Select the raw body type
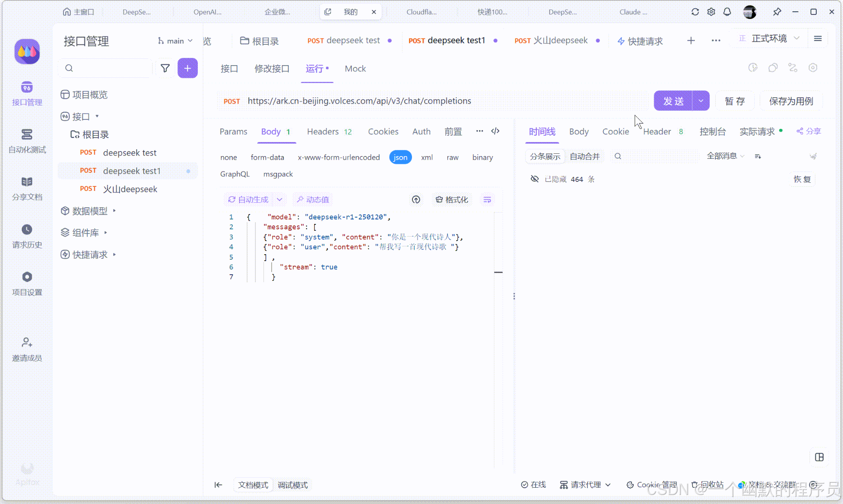This screenshot has width=843, height=504. pyautogui.click(x=453, y=157)
